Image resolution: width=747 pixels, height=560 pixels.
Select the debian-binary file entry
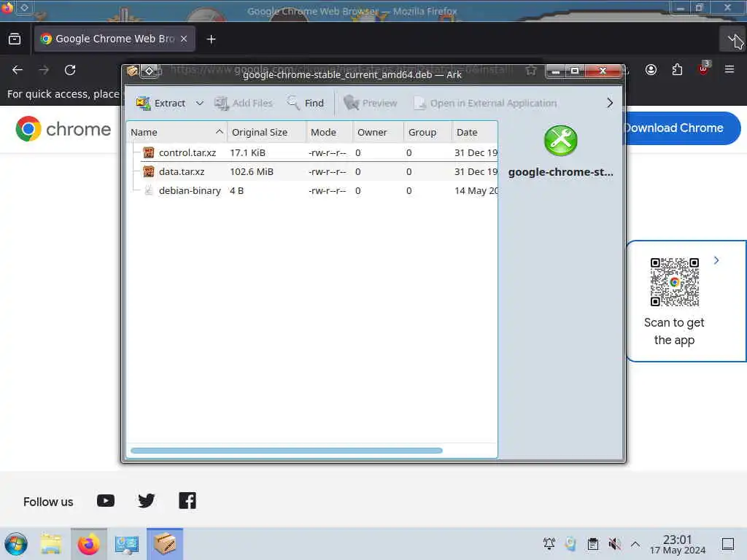click(190, 190)
